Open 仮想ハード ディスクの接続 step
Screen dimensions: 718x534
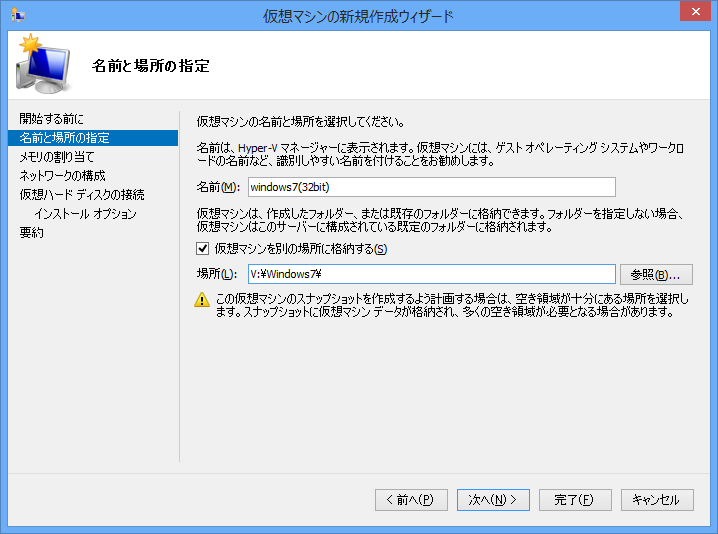click(82, 195)
